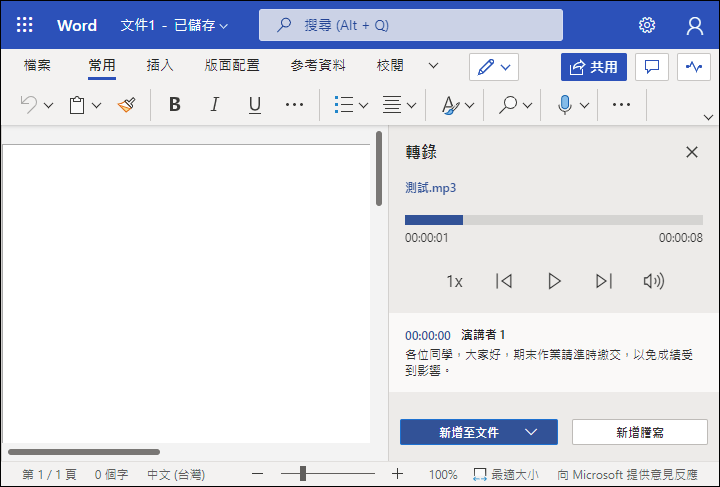Click the 0 個字 word count
This screenshot has height=487, width=720.
pyautogui.click(x=112, y=474)
